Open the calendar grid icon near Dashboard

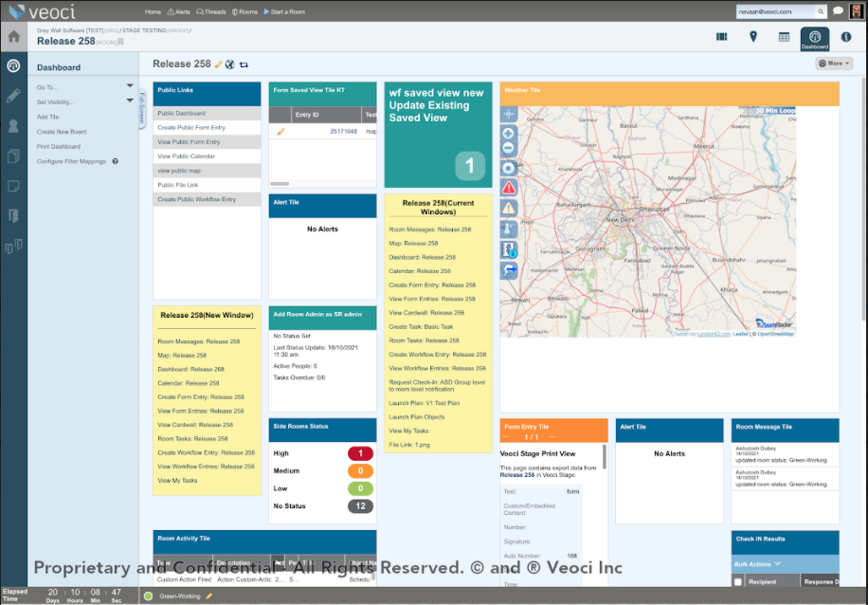[x=783, y=37]
